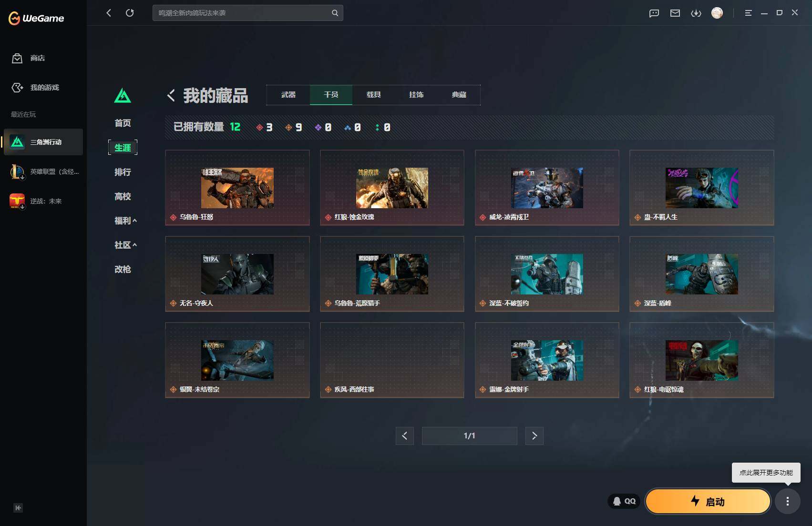Open the 高校 game menu item
The image size is (812, 526).
click(123, 196)
